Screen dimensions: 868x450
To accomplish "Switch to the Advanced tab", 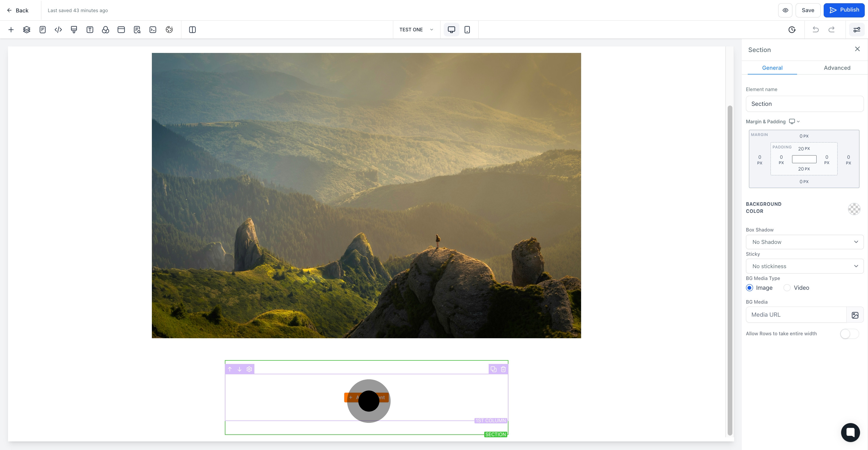I will (837, 68).
